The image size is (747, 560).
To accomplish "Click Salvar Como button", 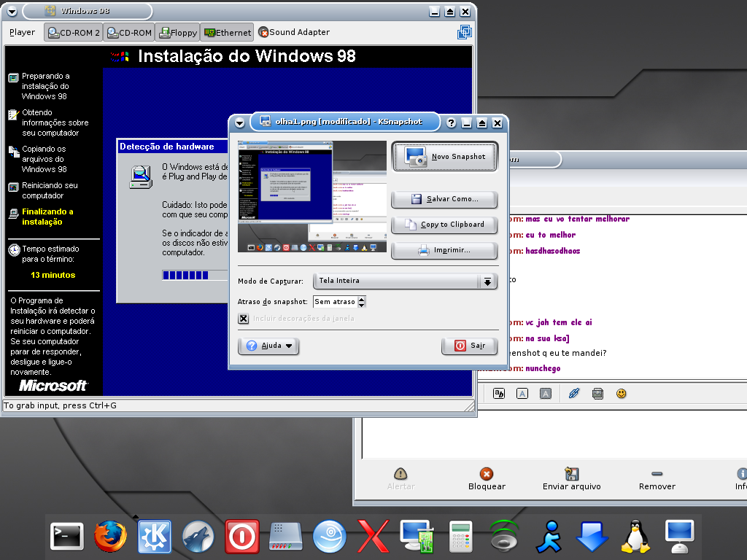I will (444, 199).
